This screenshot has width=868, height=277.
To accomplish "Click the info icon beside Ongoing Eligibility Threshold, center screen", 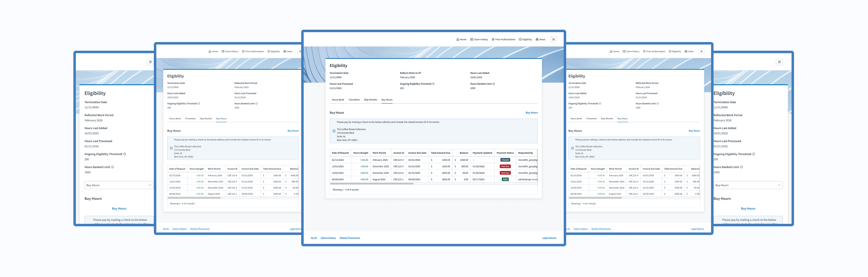I will click(x=433, y=84).
